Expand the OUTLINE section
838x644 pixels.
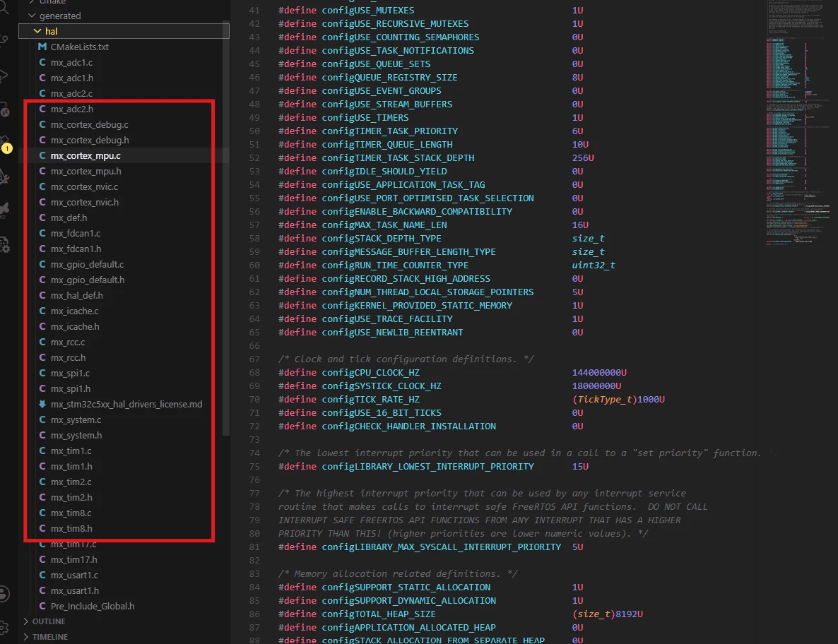click(x=26, y=621)
